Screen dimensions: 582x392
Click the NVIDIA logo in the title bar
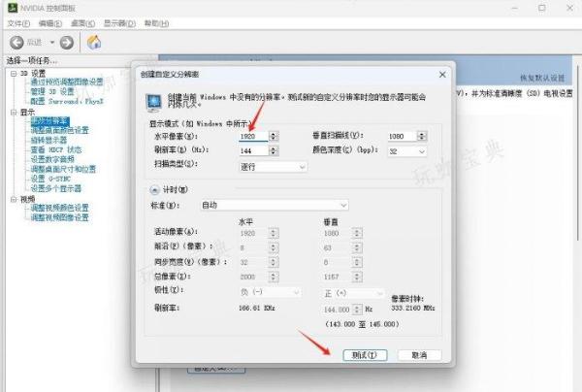(x=13, y=8)
